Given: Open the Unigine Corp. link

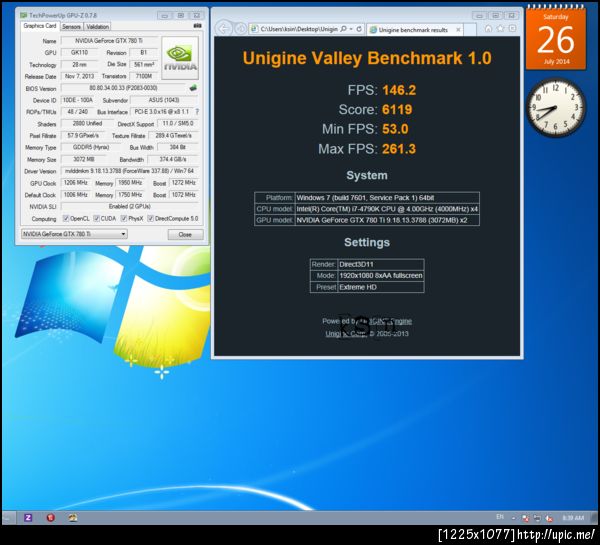Looking at the screenshot, I should 346,333.
